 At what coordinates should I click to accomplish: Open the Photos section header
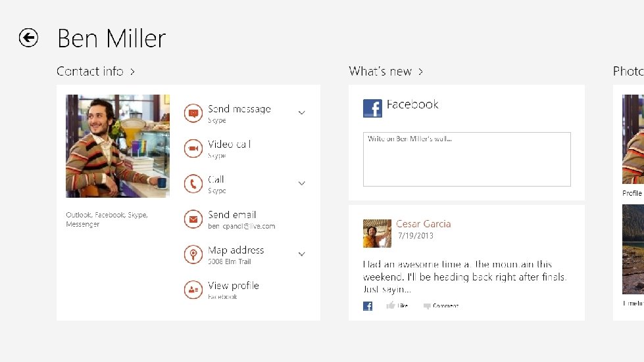(x=628, y=72)
